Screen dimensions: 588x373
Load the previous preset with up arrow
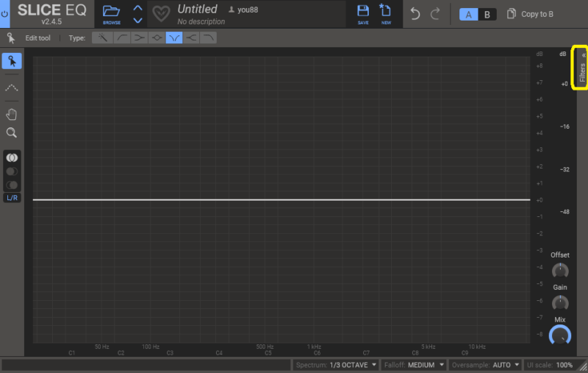[137, 8]
